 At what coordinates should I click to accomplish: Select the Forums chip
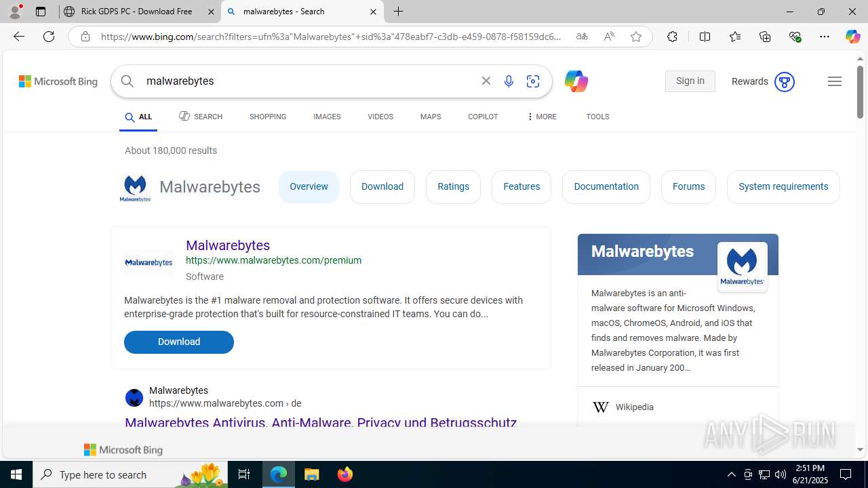pyautogui.click(x=688, y=186)
